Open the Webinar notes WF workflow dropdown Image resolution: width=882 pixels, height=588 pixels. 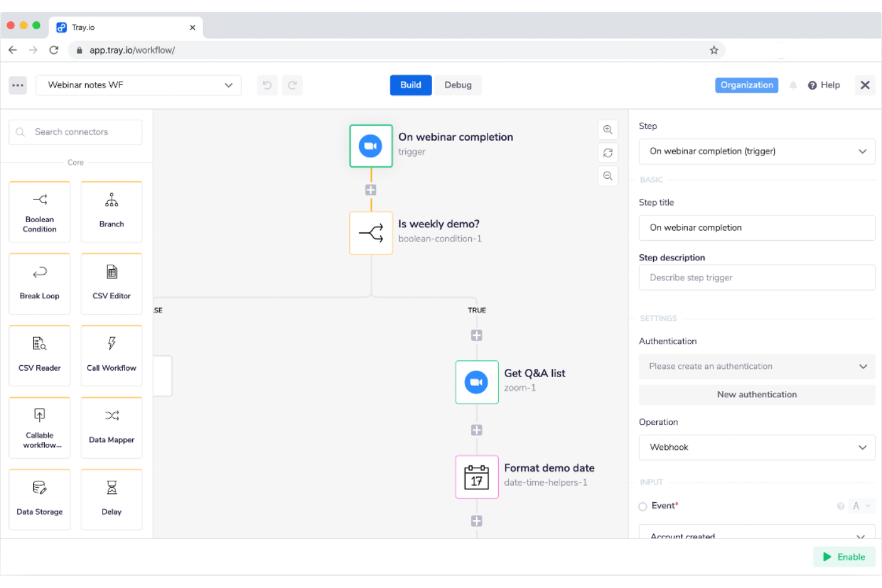[138, 85]
